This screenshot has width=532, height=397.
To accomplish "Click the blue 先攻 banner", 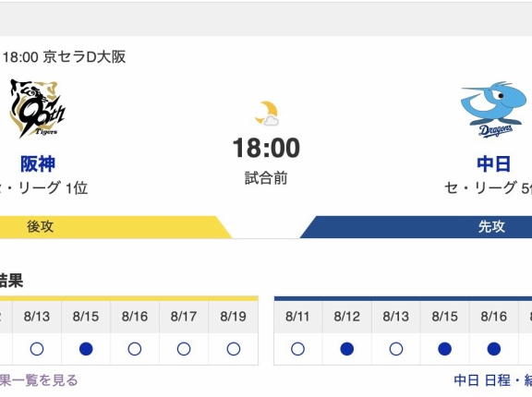I will pyautogui.click(x=416, y=227).
